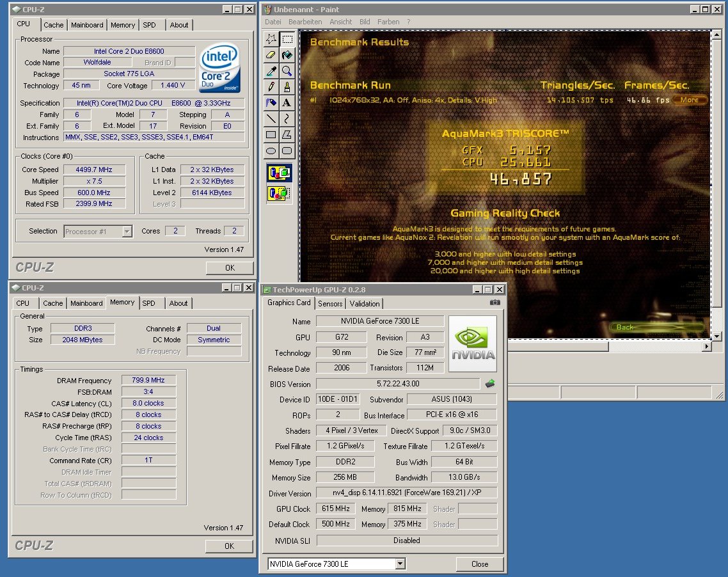The height and width of the screenshot is (577, 728).
Task: Click the Paint vertical scrollbar up arrow
Action: point(717,35)
